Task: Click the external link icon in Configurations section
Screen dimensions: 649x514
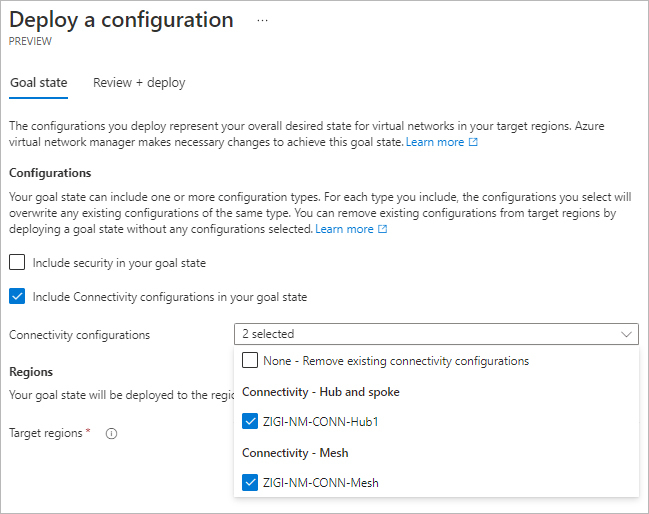Action: pyautogui.click(x=383, y=230)
